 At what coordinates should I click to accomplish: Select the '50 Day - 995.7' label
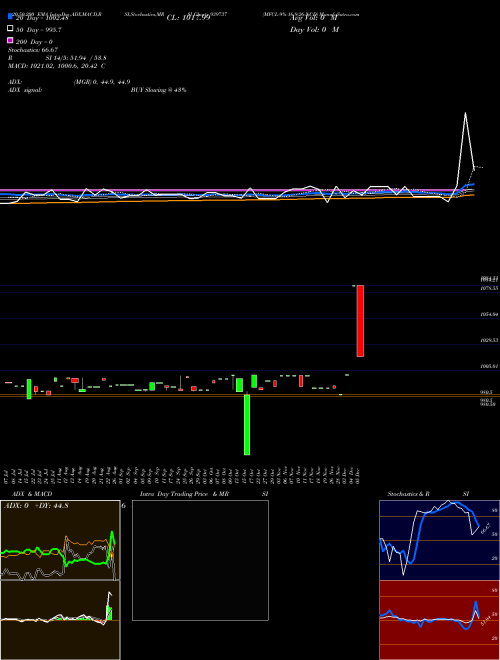click(39, 30)
